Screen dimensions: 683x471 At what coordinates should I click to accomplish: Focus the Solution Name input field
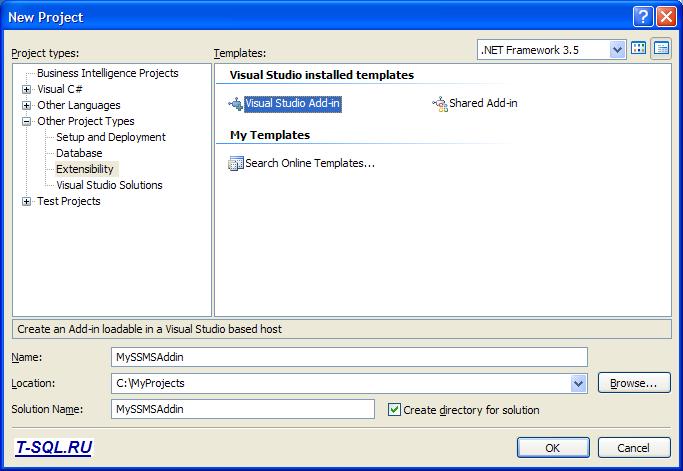[243, 409]
